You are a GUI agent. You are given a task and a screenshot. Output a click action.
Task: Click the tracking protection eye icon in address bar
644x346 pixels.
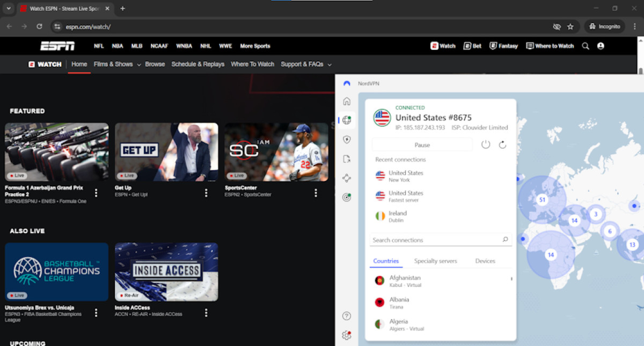557,26
